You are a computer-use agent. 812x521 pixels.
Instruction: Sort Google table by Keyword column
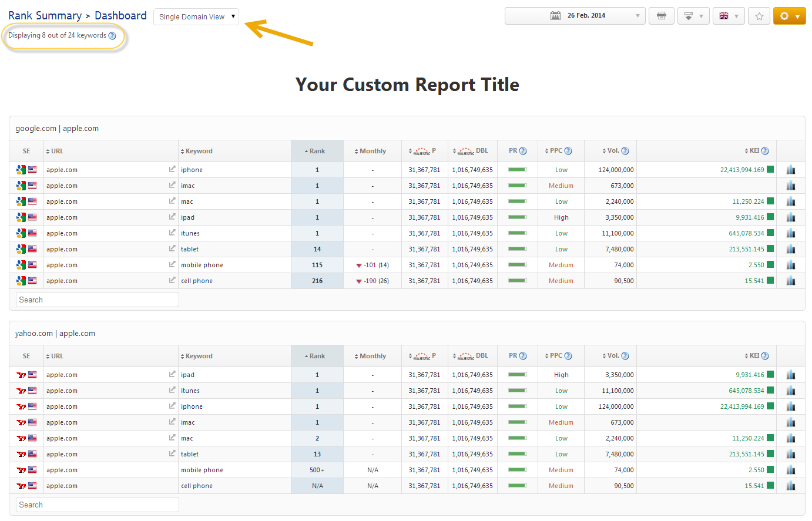click(x=199, y=151)
